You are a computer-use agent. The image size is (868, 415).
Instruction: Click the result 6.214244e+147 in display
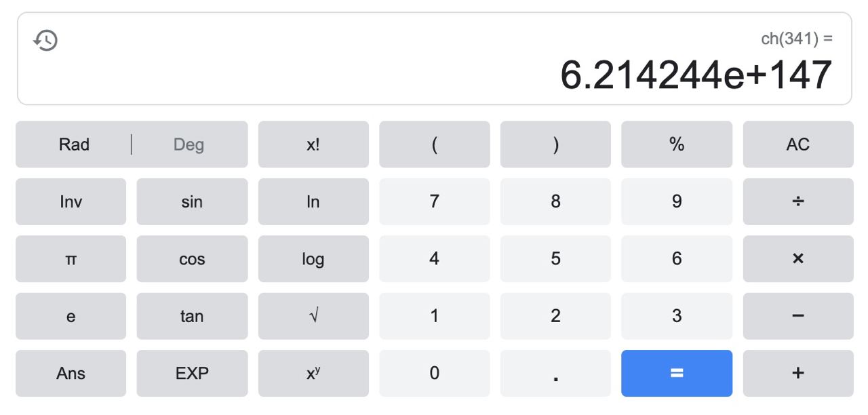click(x=696, y=75)
